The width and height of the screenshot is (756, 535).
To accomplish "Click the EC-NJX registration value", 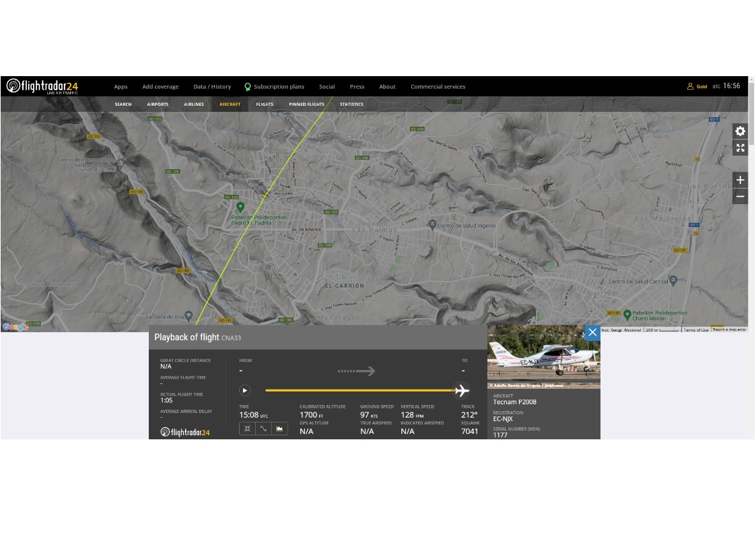I will tap(503, 418).
